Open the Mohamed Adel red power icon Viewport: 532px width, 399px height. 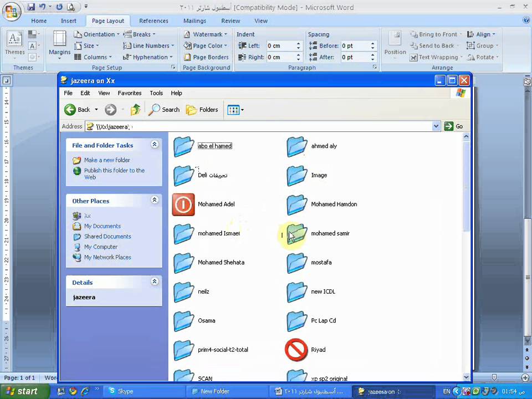[x=183, y=204]
